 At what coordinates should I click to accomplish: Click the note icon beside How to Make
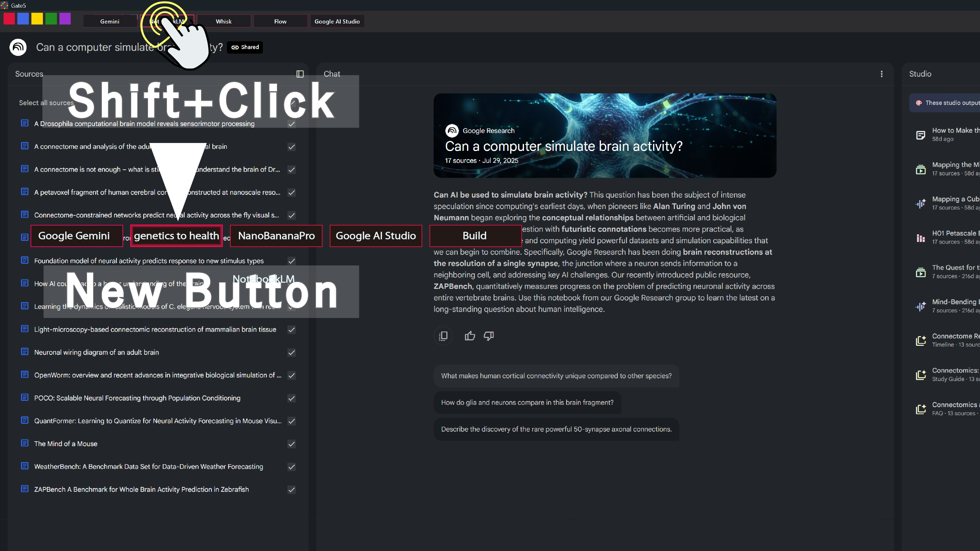coord(920,135)
